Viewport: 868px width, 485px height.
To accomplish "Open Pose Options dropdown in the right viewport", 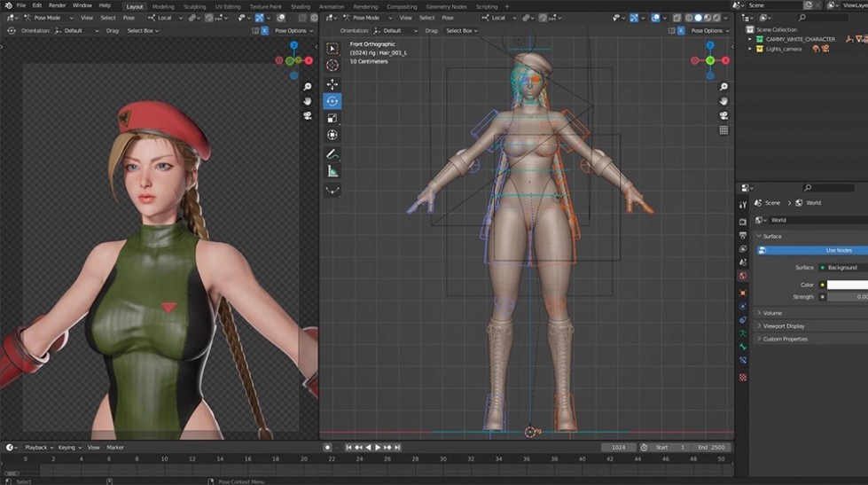I will (710, 30).
